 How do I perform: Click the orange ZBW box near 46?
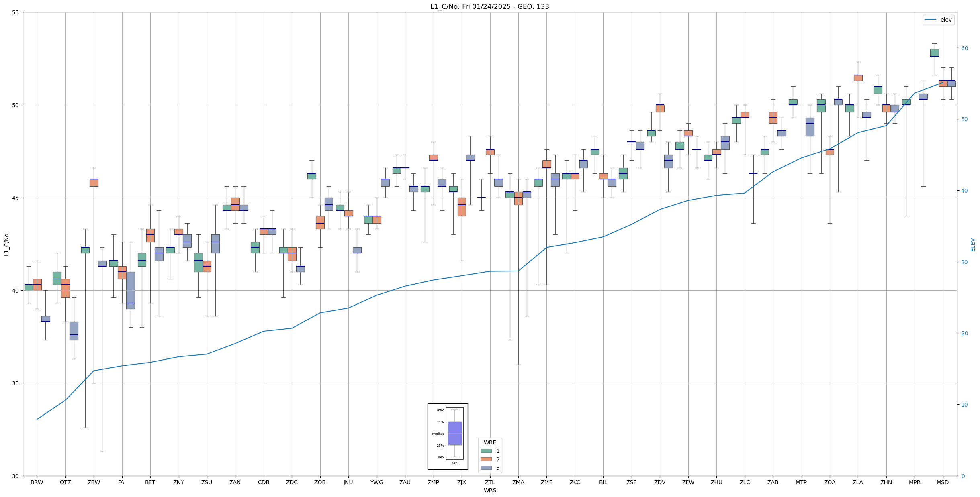[x=94, y=183]
